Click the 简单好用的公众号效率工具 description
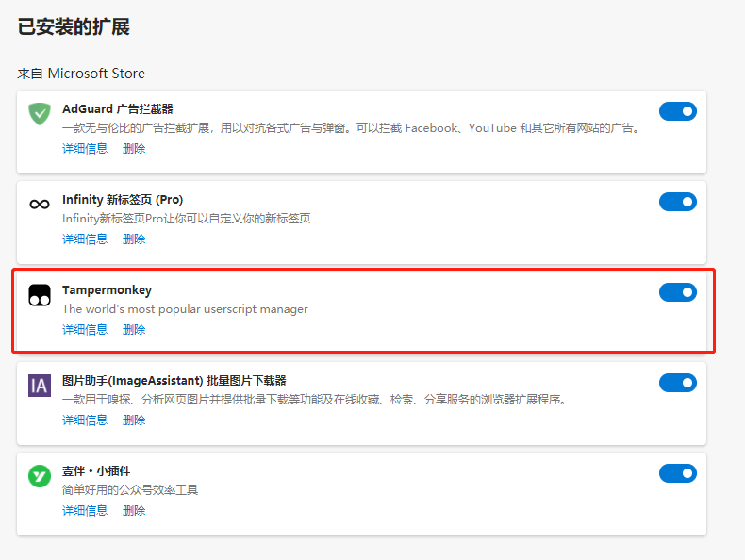This screenshot has height=560, width=745. [130, 490]
